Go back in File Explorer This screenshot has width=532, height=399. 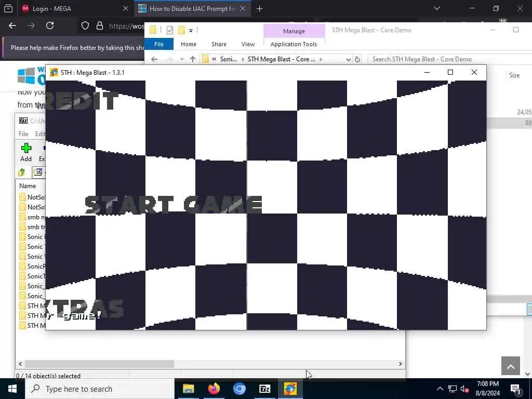tap(154, 59)
